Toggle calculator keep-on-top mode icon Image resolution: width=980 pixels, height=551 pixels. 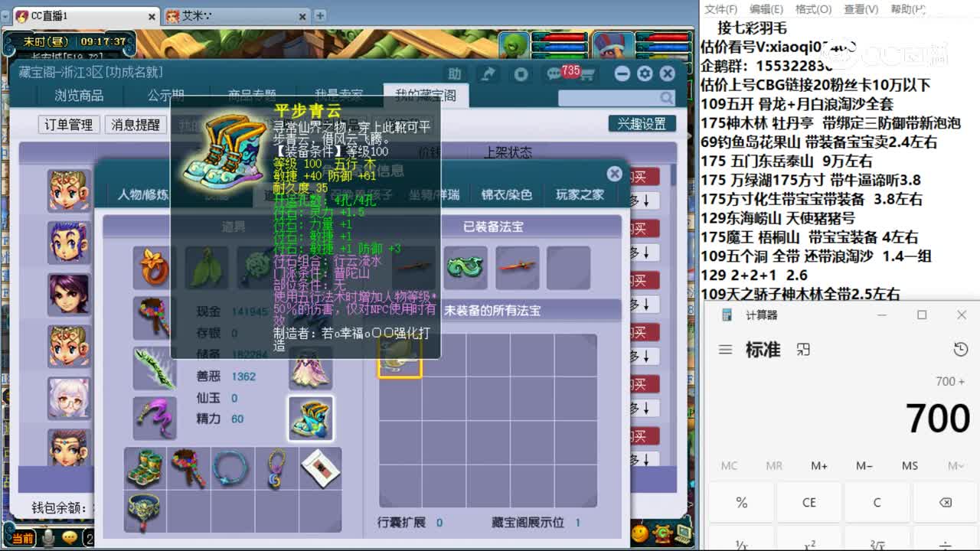[803, 350]
